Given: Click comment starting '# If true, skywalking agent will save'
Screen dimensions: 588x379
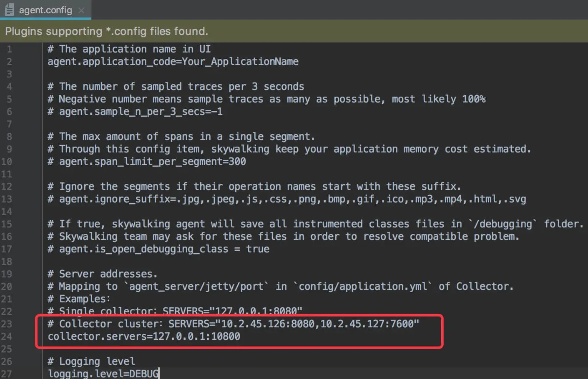Looking at the screenshot, I should point(315,224).
